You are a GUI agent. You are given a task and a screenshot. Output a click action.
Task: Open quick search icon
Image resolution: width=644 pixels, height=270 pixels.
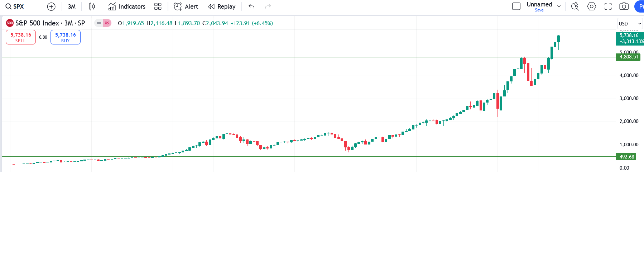click(575, 6)
